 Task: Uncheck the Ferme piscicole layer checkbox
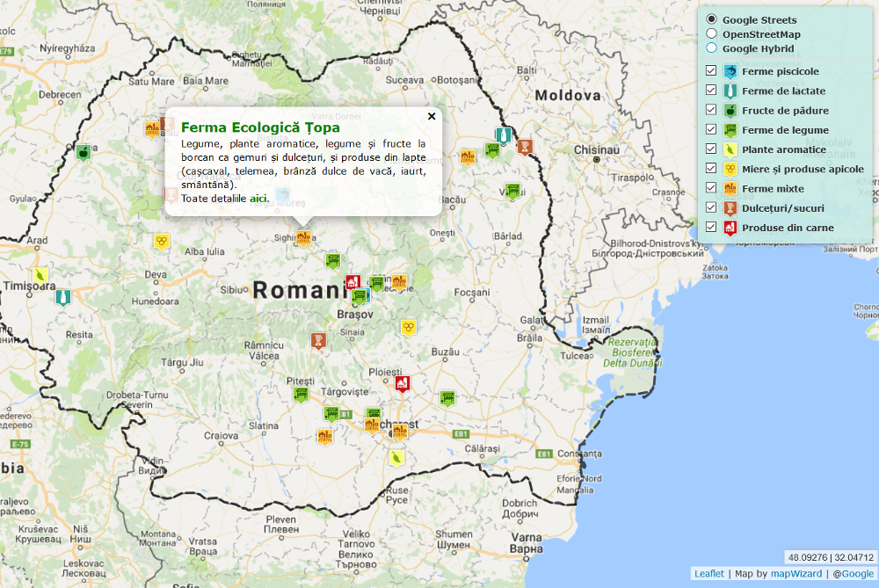tap(711, 70)
